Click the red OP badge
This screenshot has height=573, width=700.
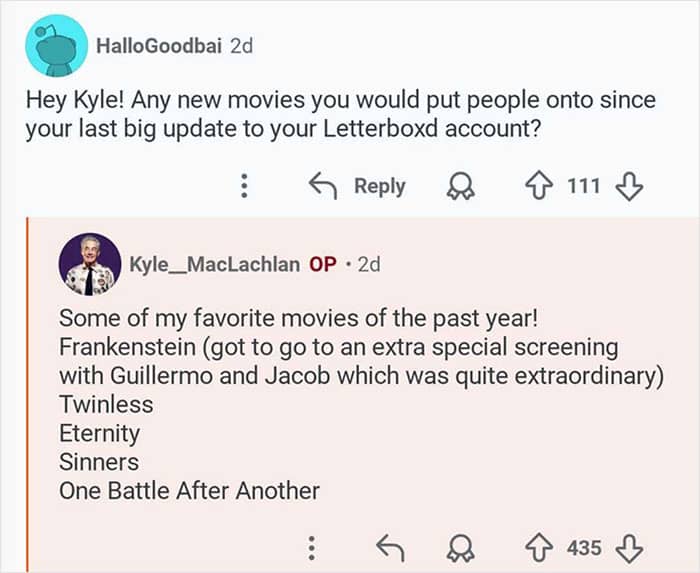(x=322, y=264)
